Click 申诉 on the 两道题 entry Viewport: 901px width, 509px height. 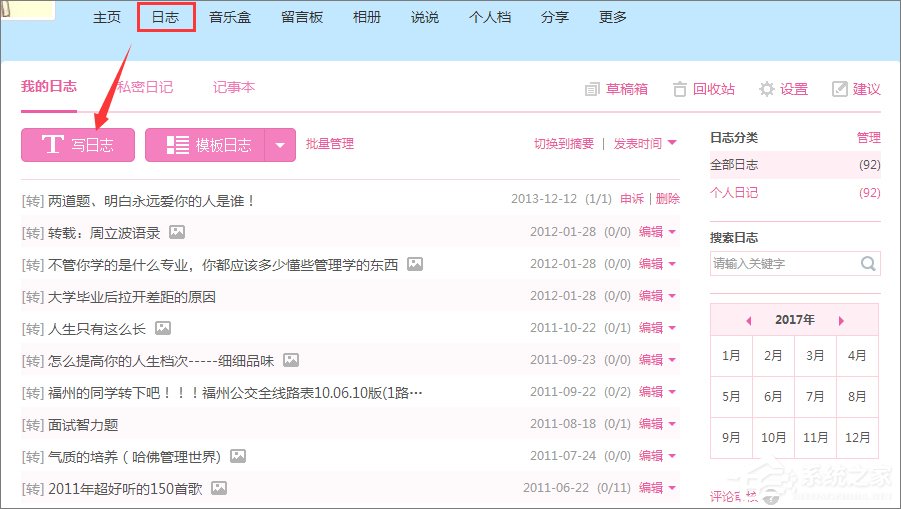coord(632,199)
